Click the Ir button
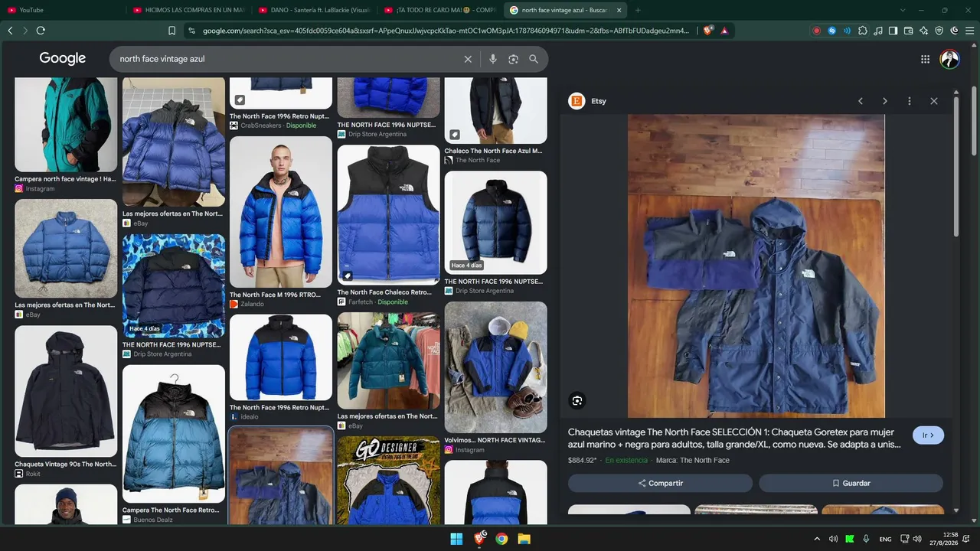 [928, 435]
